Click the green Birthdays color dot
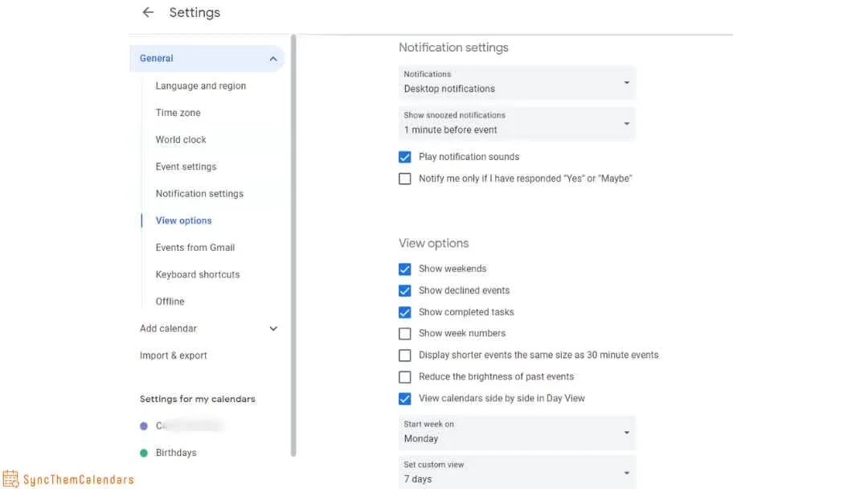 [144, 453]
